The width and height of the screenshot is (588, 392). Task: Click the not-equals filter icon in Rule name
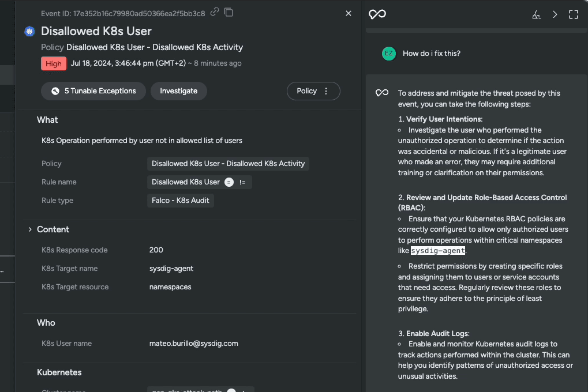click(242, 182)
